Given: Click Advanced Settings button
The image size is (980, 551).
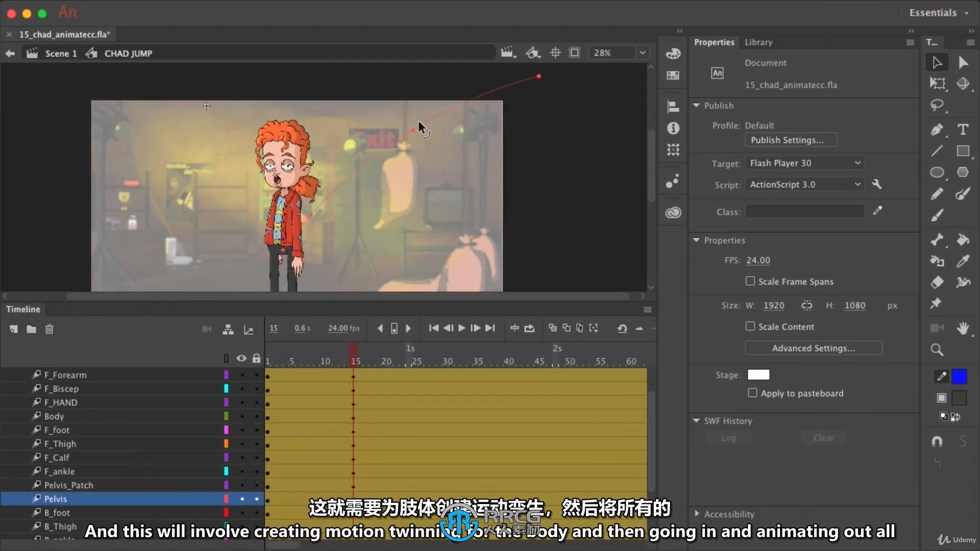Looking at the screenshot, I should [813, 348].
